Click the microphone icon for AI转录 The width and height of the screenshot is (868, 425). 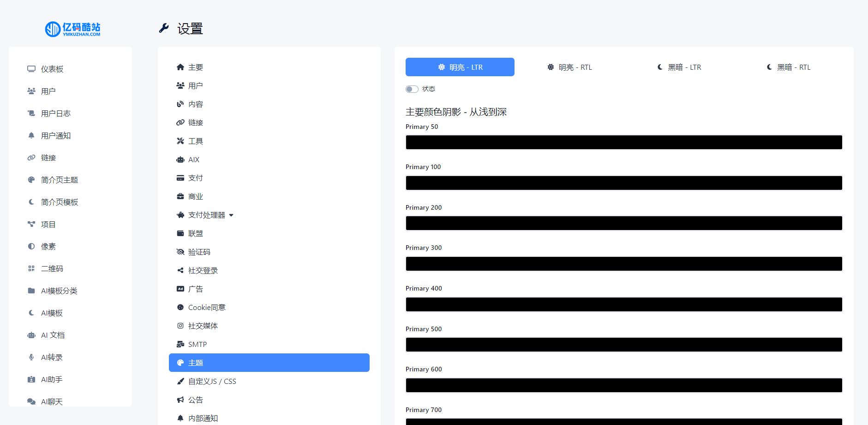coord(31,357)
